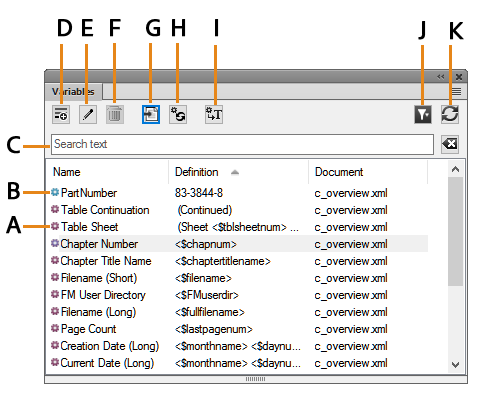Sort by the Document column header
This screenshot has height=396, width=480.
click(x=339, y=172)
